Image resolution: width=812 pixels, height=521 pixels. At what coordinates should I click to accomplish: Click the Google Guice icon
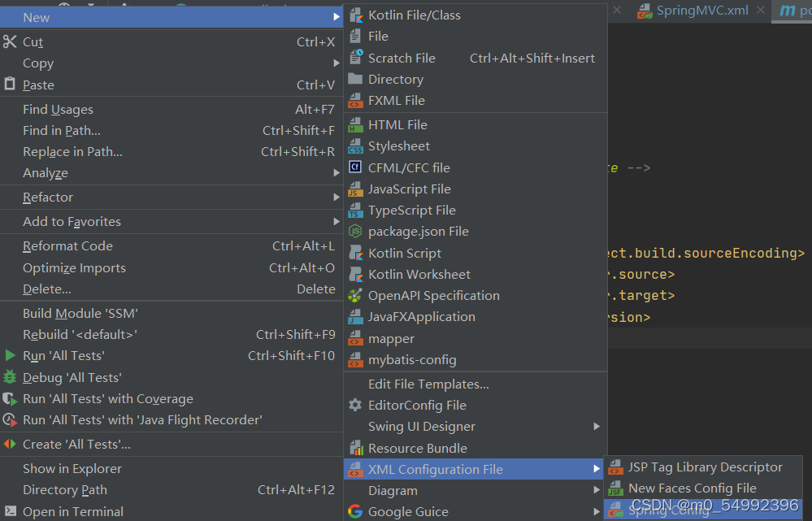[355, 512]
